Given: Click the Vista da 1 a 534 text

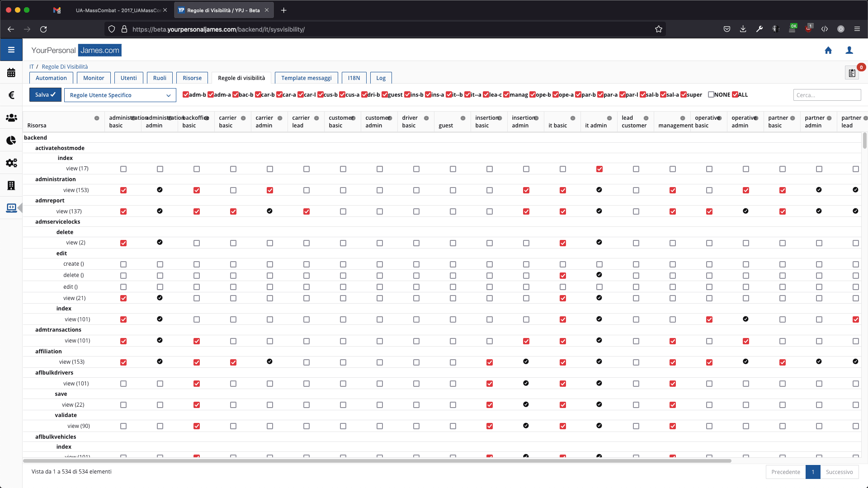Looking at the screenshot, I should tap(71, 472).
